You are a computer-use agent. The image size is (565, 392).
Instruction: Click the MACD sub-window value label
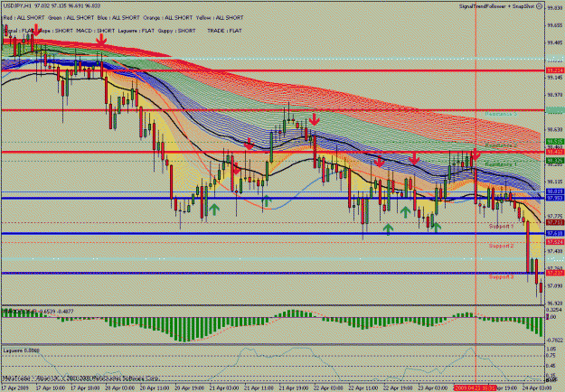[38, 311]
